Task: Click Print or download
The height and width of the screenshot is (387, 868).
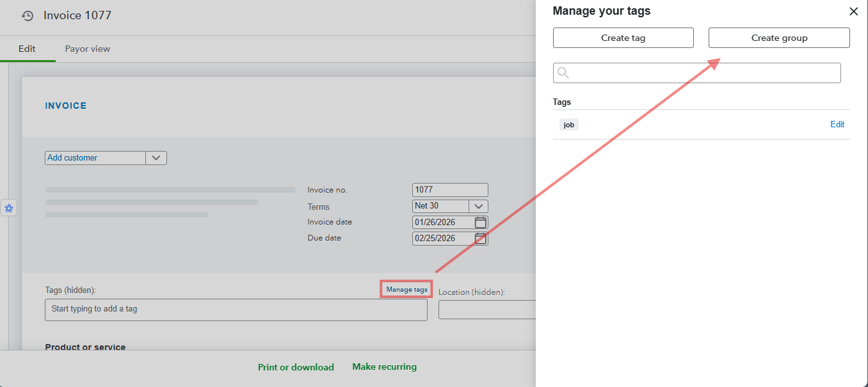Action: click(296, 367)
